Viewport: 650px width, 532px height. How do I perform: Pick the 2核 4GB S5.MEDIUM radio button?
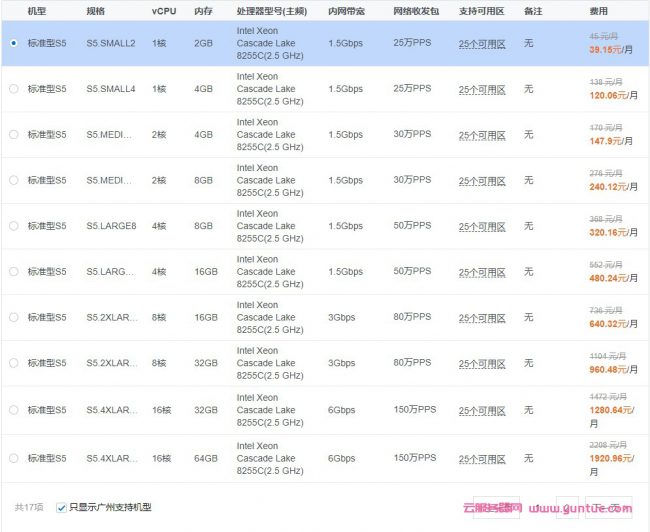pos(13,135)
